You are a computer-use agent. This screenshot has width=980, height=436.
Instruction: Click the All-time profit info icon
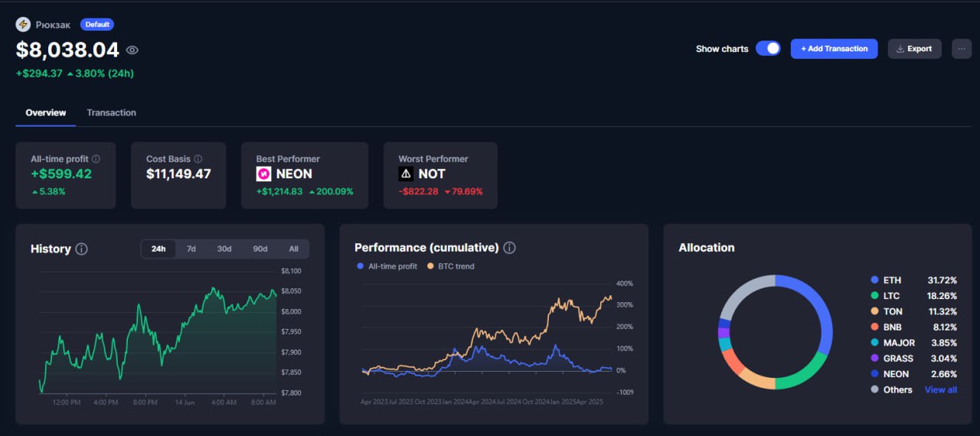pos(96,159)
